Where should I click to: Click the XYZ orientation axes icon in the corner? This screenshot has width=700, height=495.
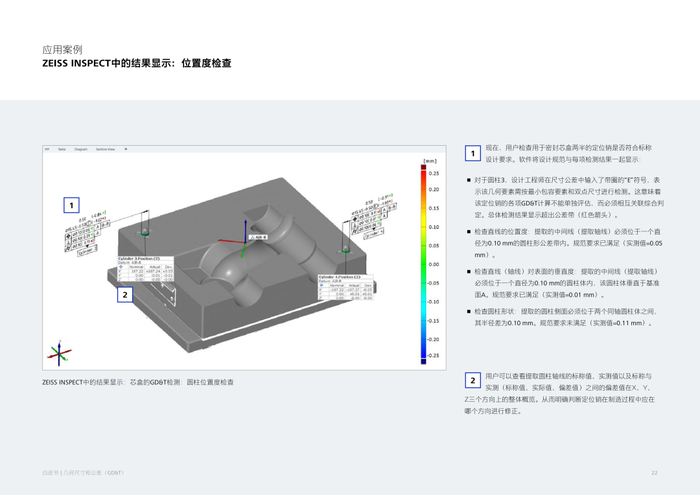[x=56, y=355]
